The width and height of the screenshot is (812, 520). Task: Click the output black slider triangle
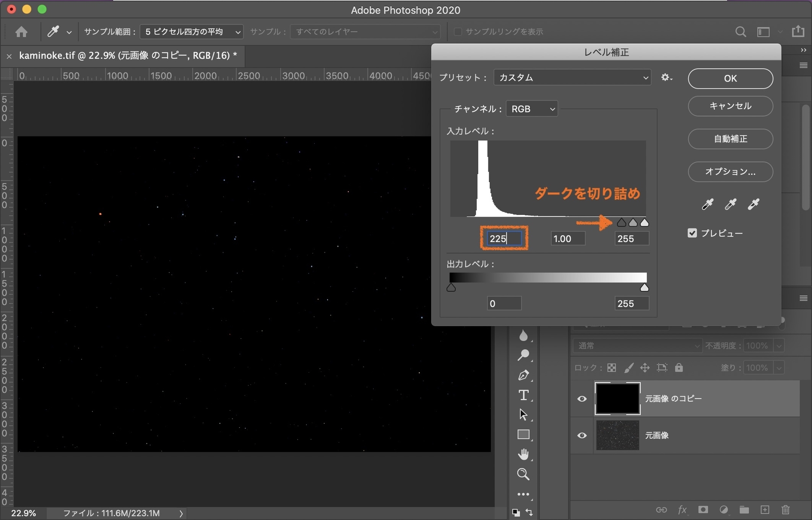pyautogui.click(x=451, y=288)
